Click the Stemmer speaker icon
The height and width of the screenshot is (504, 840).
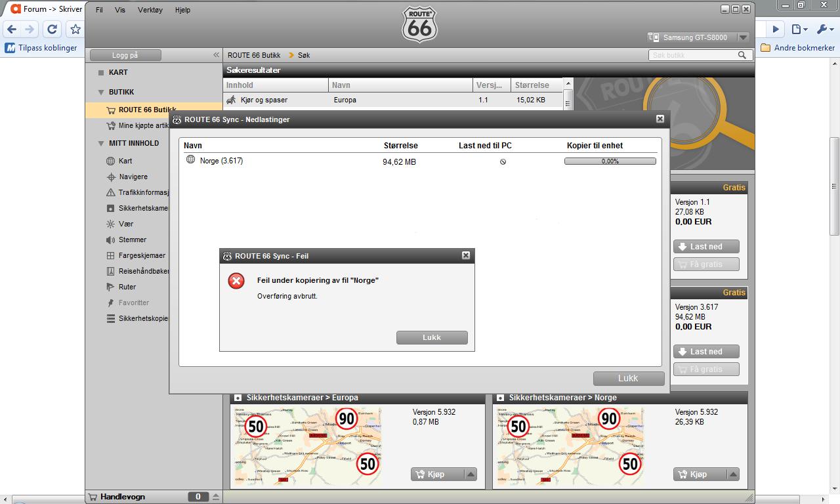pyautogui.click(x=111, y=240)
